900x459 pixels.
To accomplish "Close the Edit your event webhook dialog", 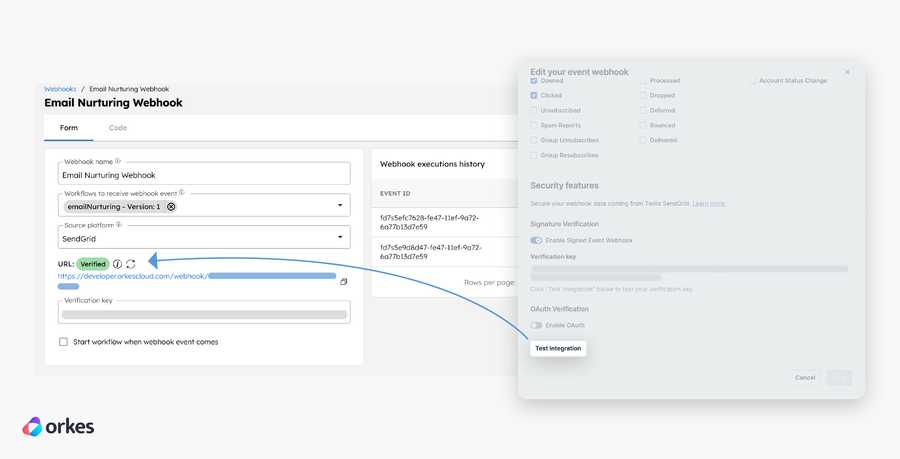I will [x=847, y=72].
